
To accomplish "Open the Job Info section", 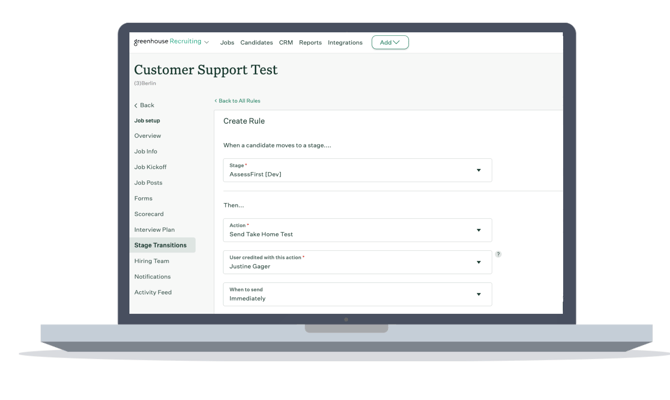I will tap(146, 151).
